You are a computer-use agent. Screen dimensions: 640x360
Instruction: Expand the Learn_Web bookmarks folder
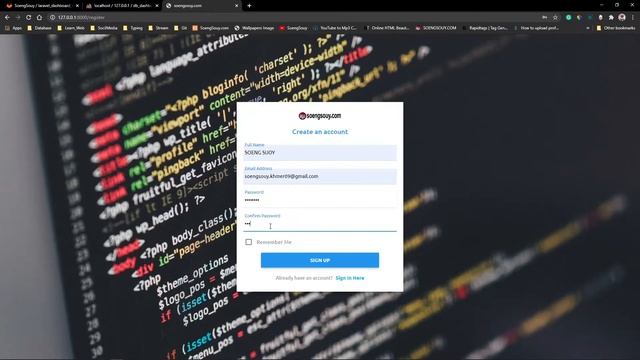[x=71, y=28]
